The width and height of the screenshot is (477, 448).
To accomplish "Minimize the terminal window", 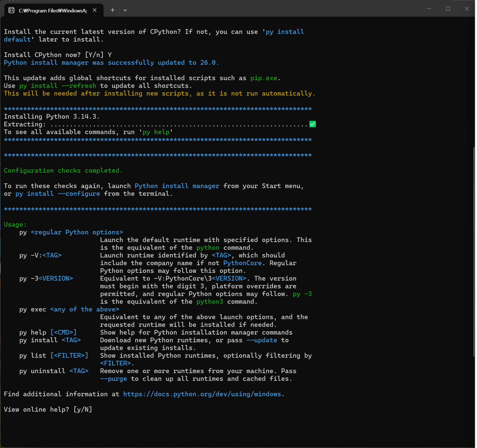I will click(429, 9).
